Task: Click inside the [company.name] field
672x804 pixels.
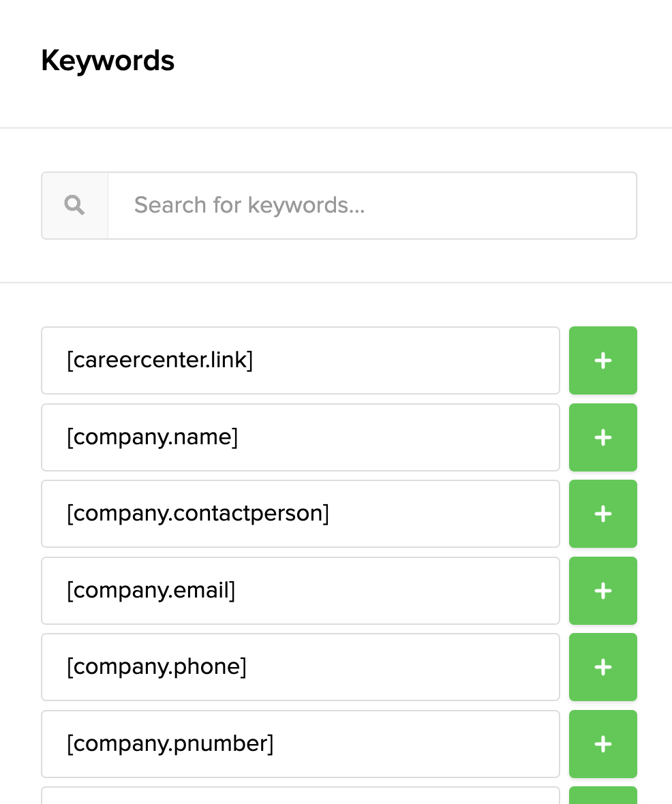Action: 300,437
